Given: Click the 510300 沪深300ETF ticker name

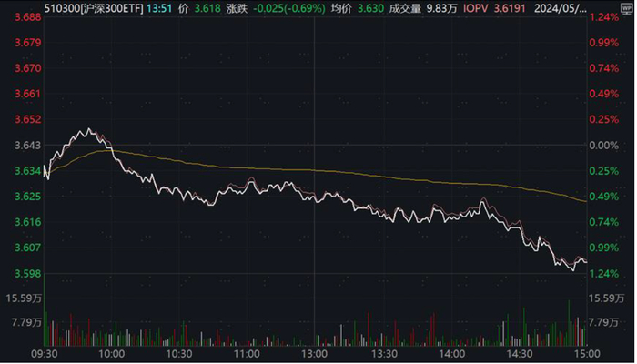Looking at the screenshot, I should click(94, 8).
